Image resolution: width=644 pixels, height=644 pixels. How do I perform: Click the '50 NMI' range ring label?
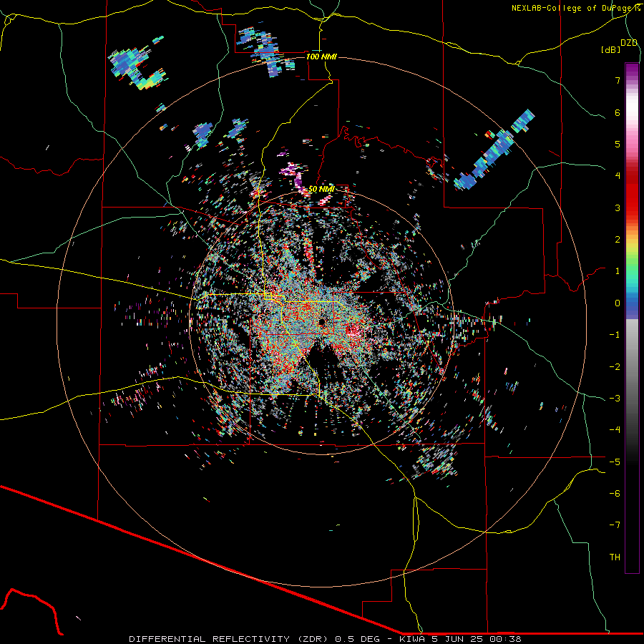[321, 189]
